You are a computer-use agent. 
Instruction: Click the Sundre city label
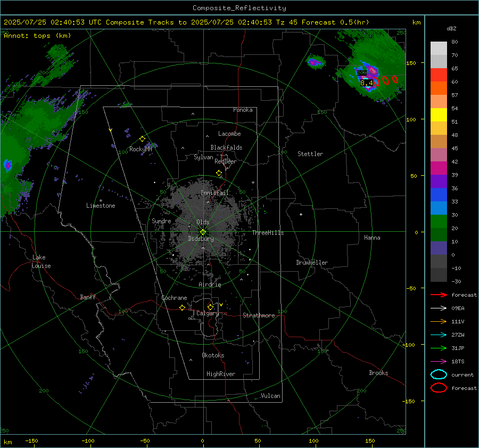pyautogui.click(x=161, y=221)
